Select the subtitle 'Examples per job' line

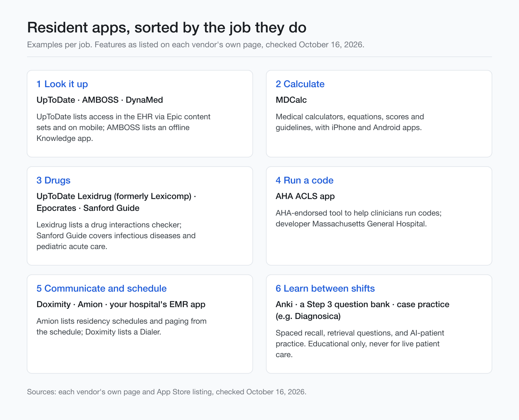pyautogui.click(x=196, y=45)
